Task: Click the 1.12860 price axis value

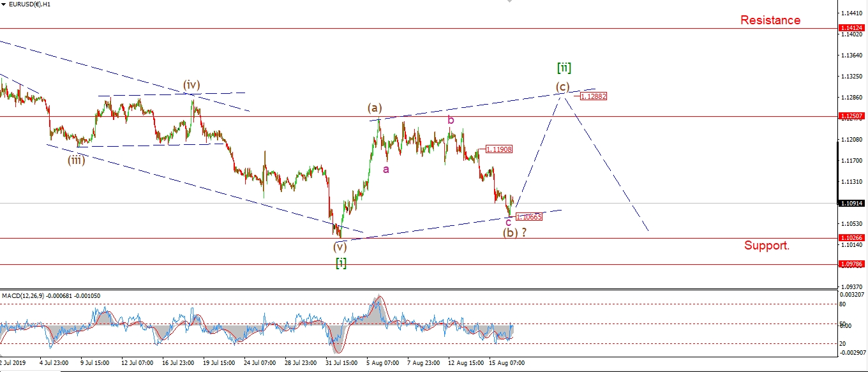Action: click(852, 97)
